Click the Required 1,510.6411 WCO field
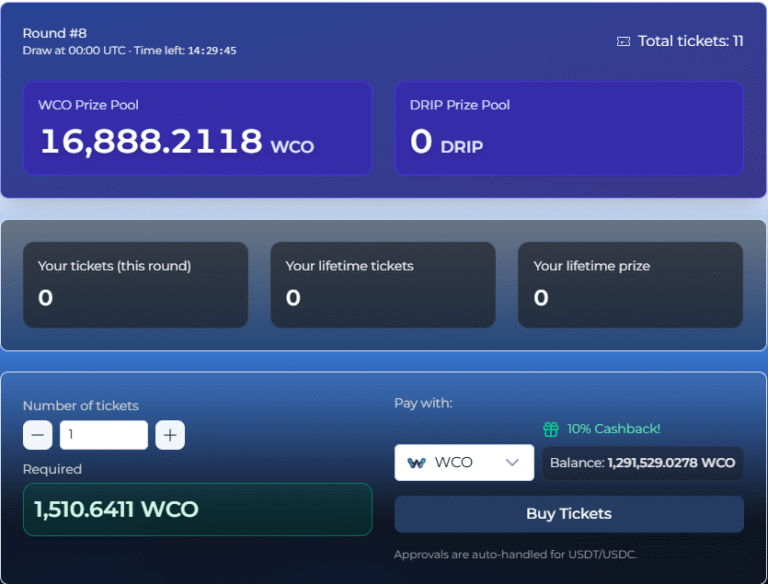This screenshot has height=584, width=768. pyautogui.click(x=198, y=509)
